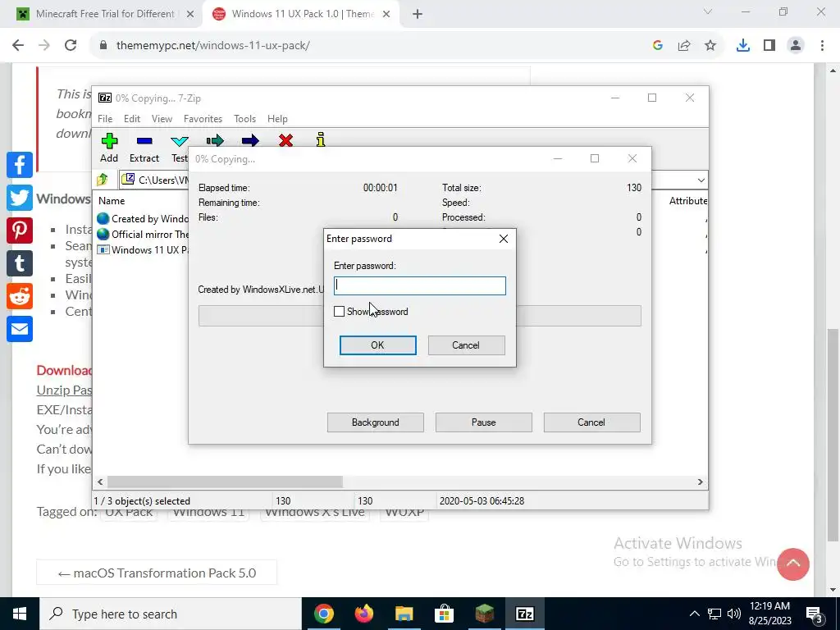Click the Move arrow icon in 7-Zip

pyautogui.click(x=250, y=140)
